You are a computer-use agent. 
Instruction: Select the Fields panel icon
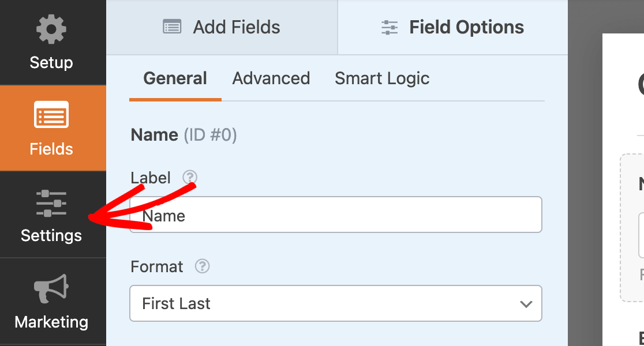51,115
